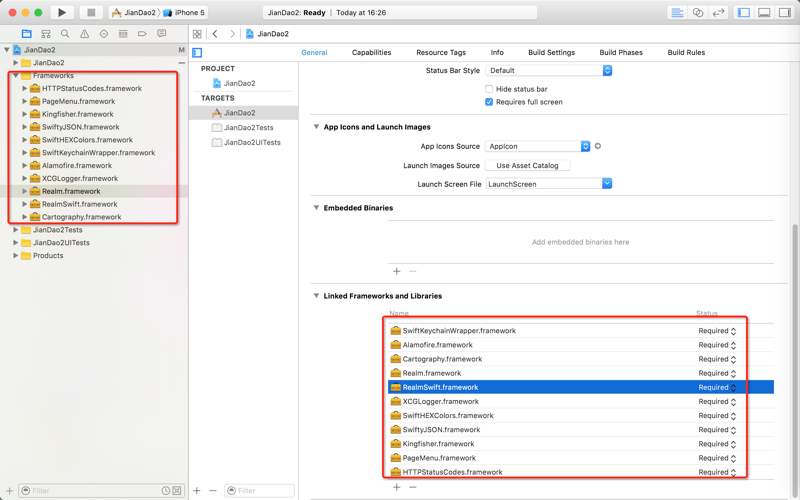Open the Report navigator speech bubble
Viewport: 800px width, 500px height.
pos(162,34)
